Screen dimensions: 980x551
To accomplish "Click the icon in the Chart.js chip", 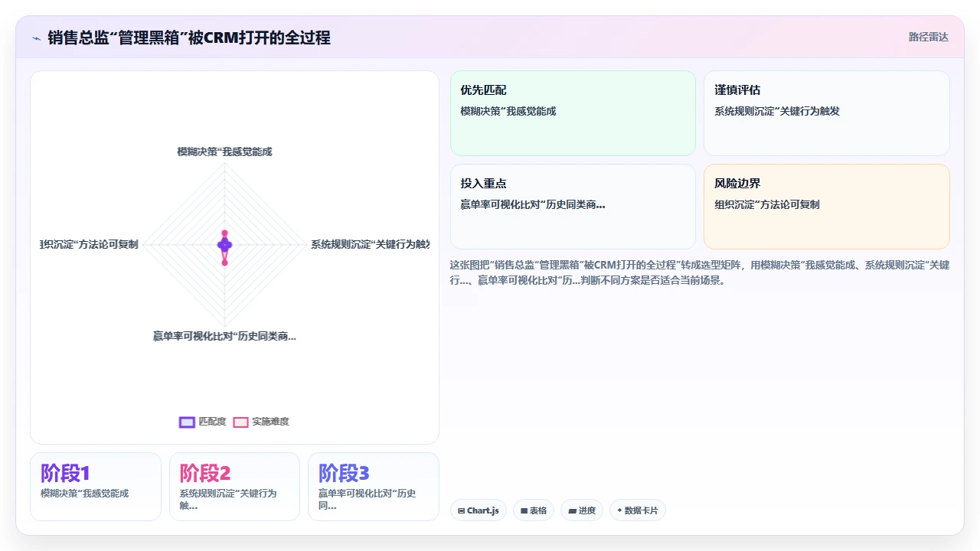I will click(461, 510).
